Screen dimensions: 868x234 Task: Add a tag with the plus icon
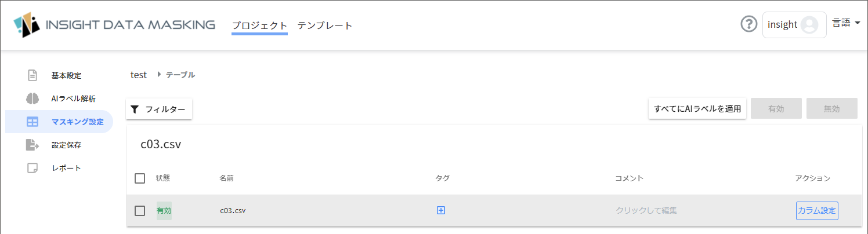click(x=440, y=210)
